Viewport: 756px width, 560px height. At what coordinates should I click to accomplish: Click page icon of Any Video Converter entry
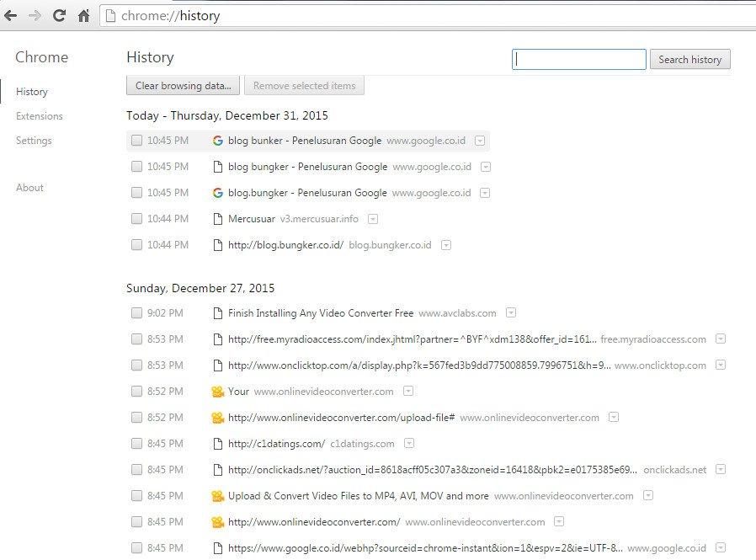point(218,313)
